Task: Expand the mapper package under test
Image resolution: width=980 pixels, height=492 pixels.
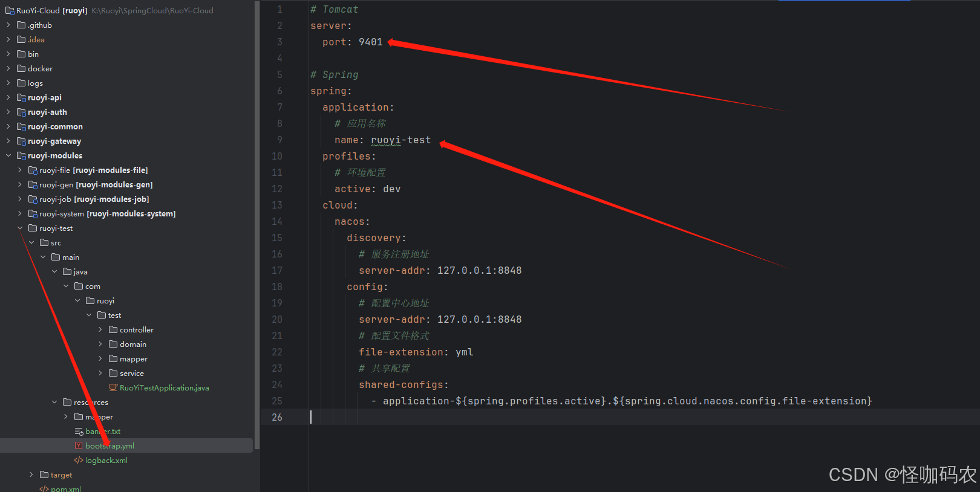Action: pyautogui.click(x=100, y=358)
